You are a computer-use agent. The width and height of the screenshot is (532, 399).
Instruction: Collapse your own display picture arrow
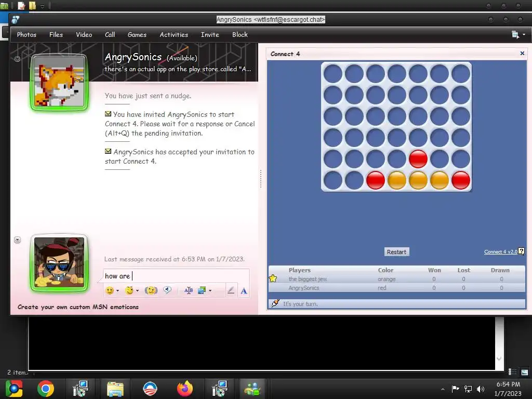point(18,240)
